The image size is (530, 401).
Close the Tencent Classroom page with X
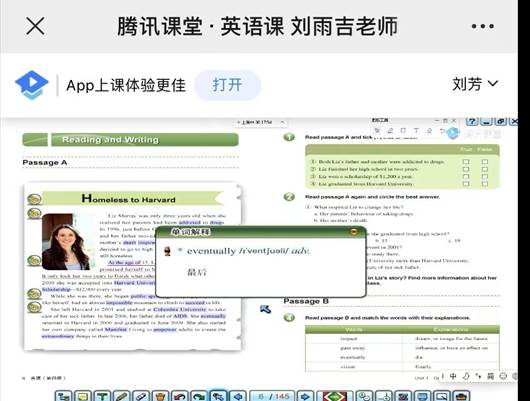pos(35,26)
